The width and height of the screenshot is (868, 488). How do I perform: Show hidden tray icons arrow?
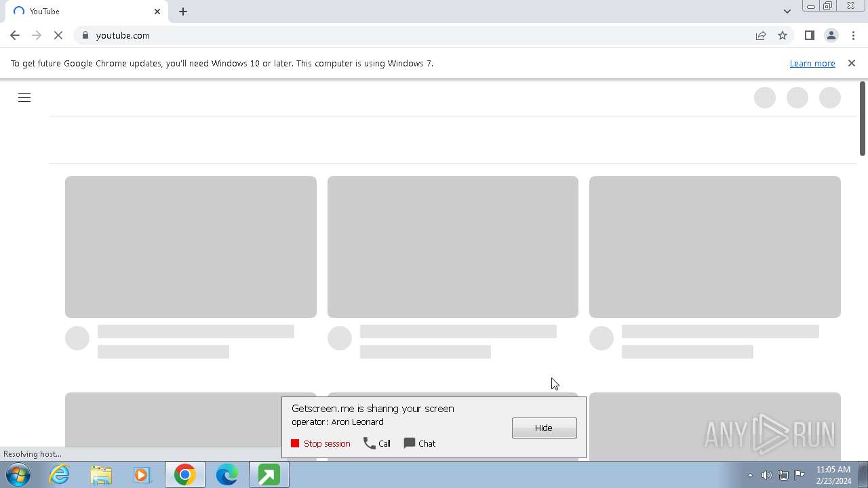(750, 475)
